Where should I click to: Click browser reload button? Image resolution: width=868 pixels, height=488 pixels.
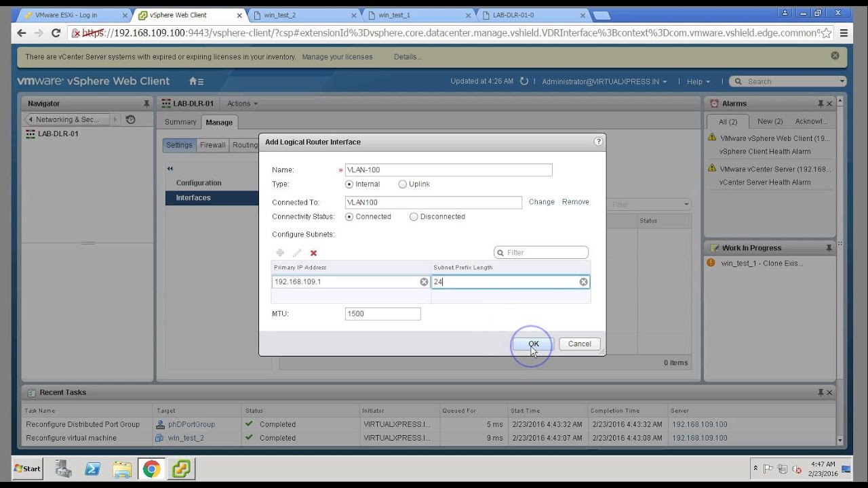point(56,33)
